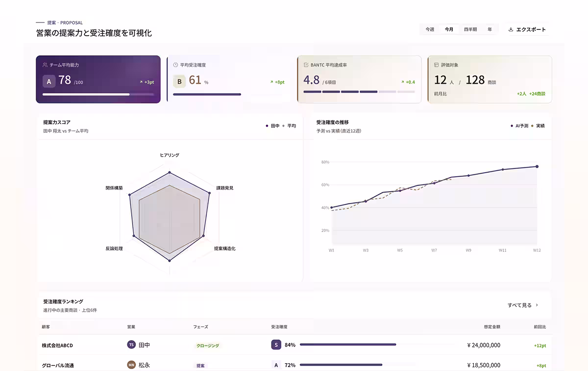Click the 84% probability bar for 株式会社ABCD

[377, 345]
